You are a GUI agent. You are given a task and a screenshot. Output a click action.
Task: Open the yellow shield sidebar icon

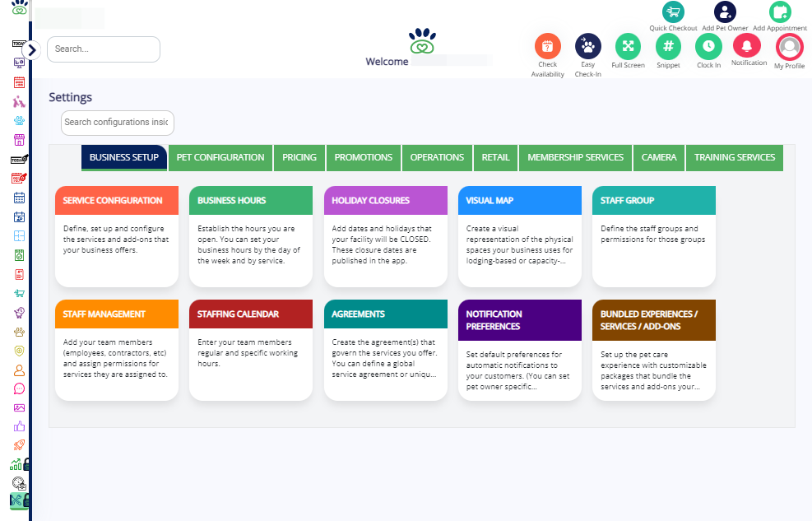[x=19, y=351]
